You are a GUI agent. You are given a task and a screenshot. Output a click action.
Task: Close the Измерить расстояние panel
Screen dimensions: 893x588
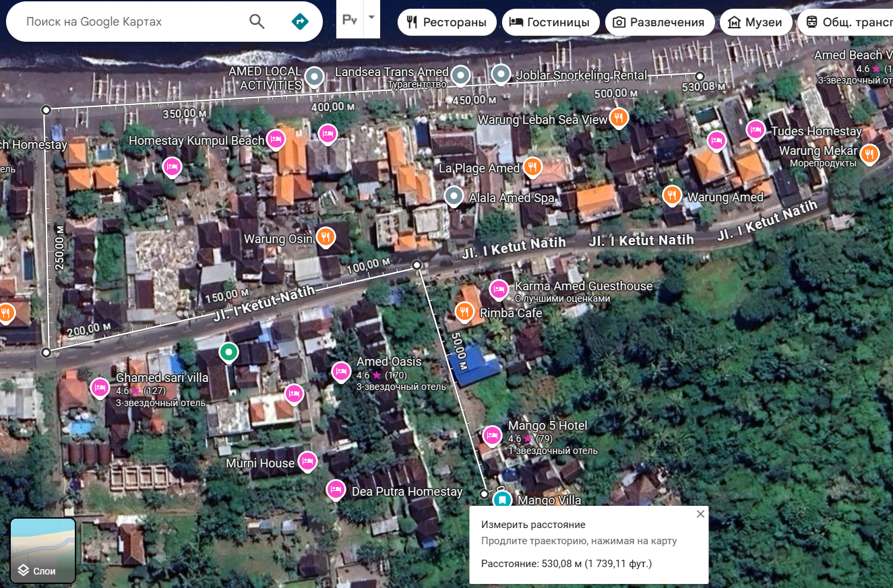point(700,514)
